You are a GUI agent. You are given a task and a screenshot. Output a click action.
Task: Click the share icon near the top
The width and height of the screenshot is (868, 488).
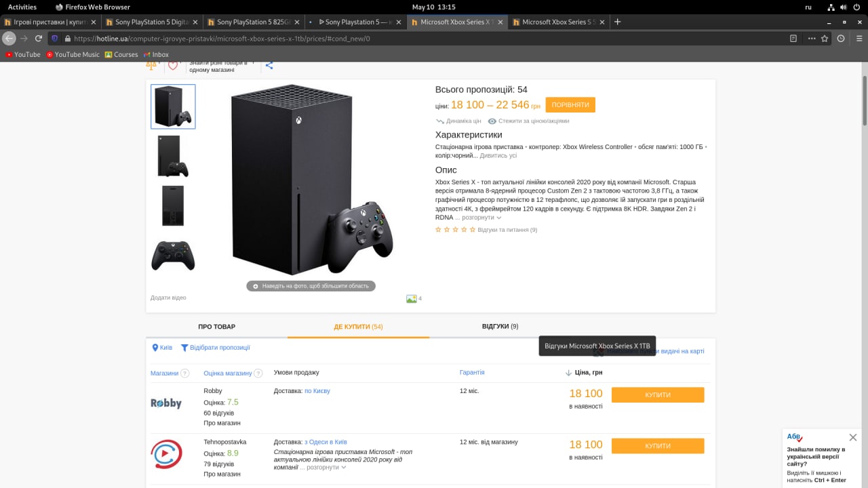pos(269,65)
